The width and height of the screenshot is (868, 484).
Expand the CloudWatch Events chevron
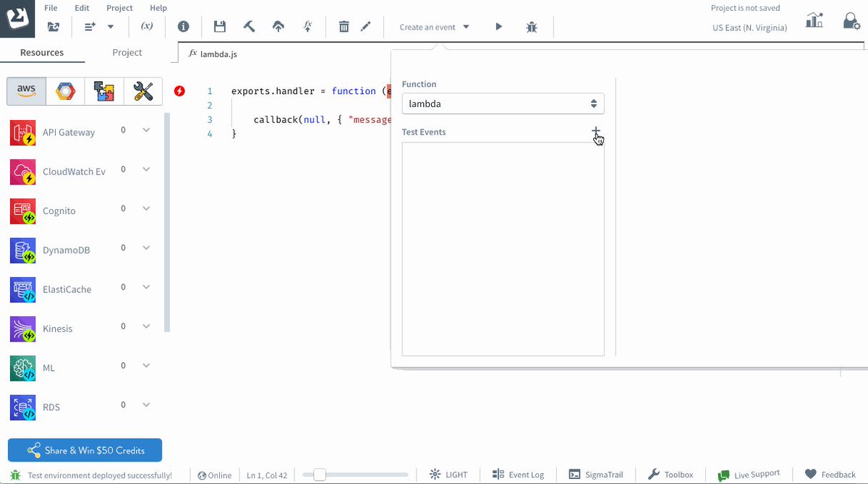click(146, 169)
